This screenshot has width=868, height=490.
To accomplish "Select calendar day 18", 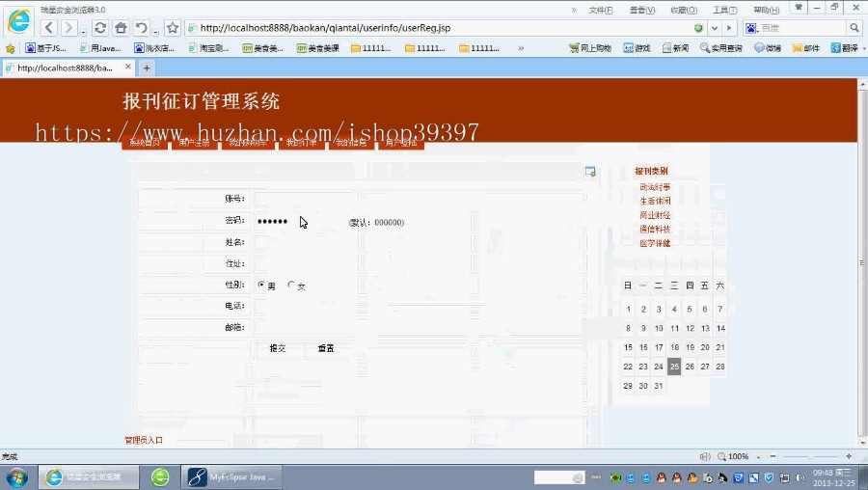I will point(674,347).
